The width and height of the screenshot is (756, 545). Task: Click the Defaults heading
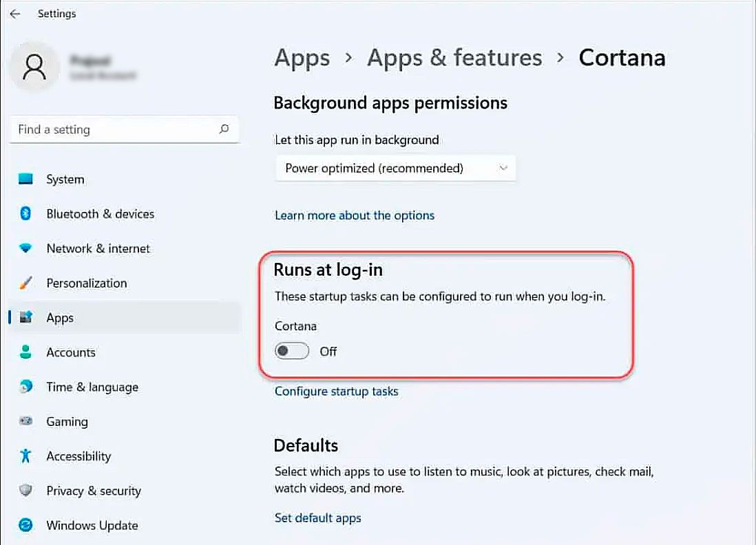point(306,445)
